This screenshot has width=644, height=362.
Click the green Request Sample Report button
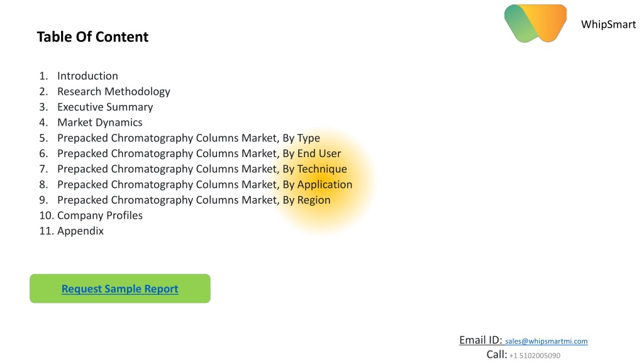pyautogui.click(x=120, y=288)
